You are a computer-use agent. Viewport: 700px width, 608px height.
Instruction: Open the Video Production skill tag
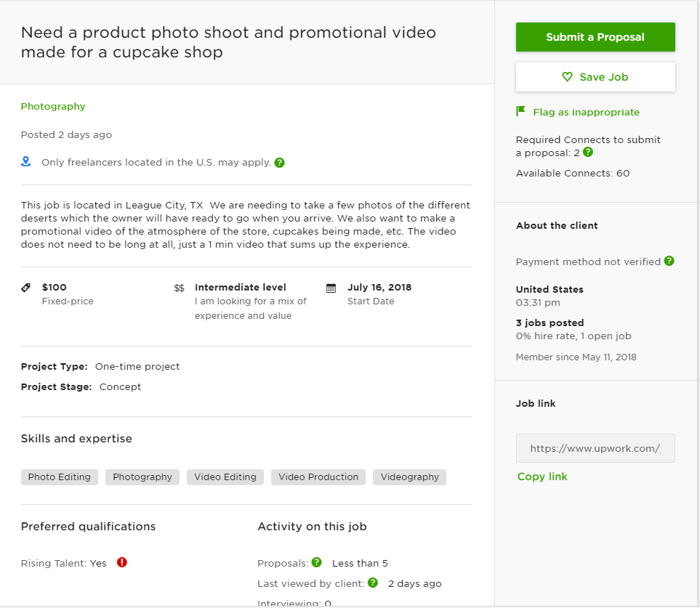coord(318,477)
